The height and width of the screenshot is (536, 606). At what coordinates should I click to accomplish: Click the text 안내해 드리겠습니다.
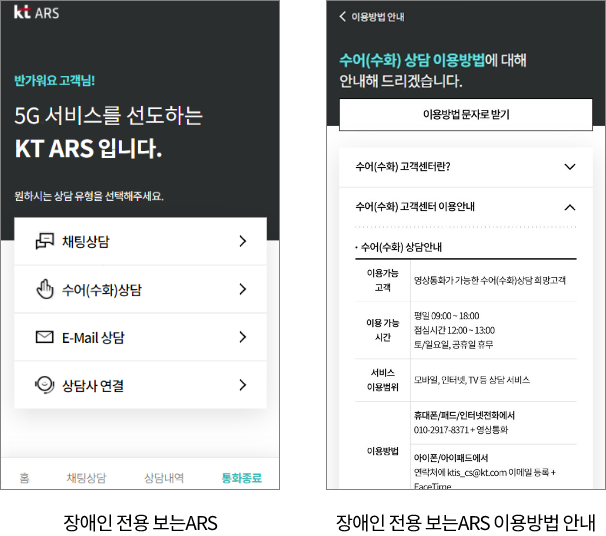pyautogui.click(x=401, y=81)
